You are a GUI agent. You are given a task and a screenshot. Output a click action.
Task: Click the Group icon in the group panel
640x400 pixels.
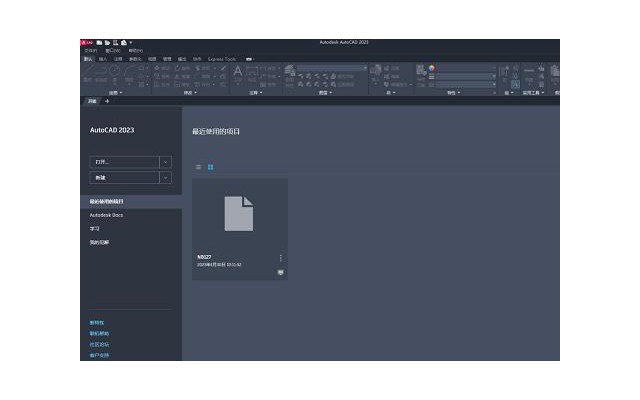504,73
